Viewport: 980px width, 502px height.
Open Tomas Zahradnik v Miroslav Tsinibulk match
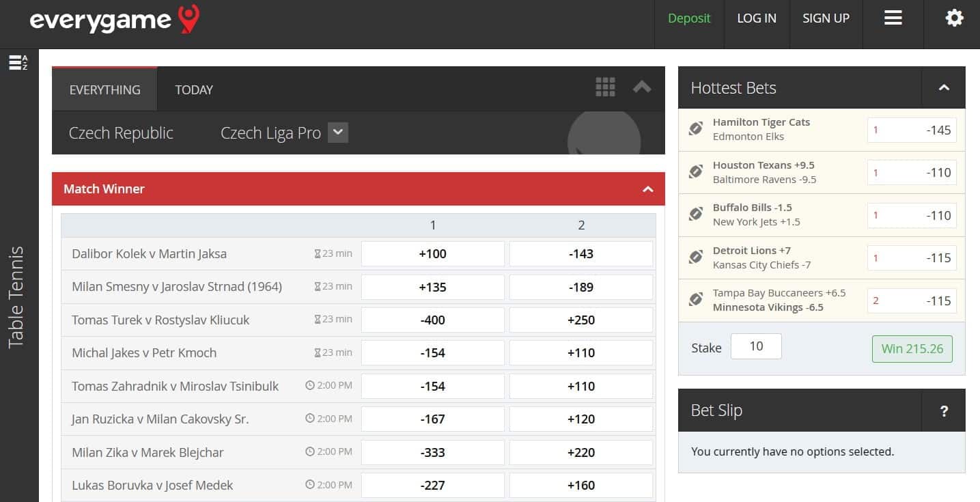coord(176,386)
